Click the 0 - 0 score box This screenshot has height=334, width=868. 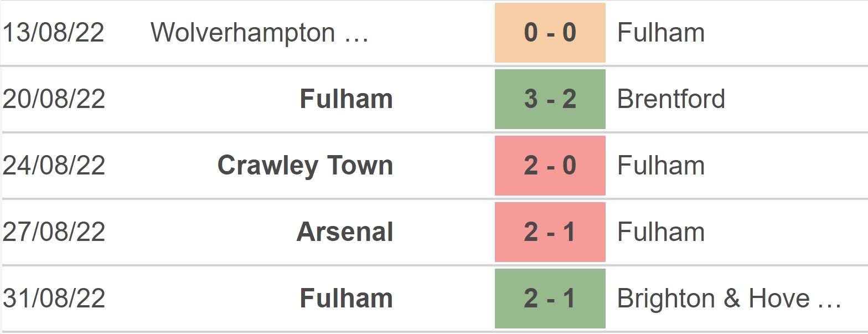[x=550, y=33]
